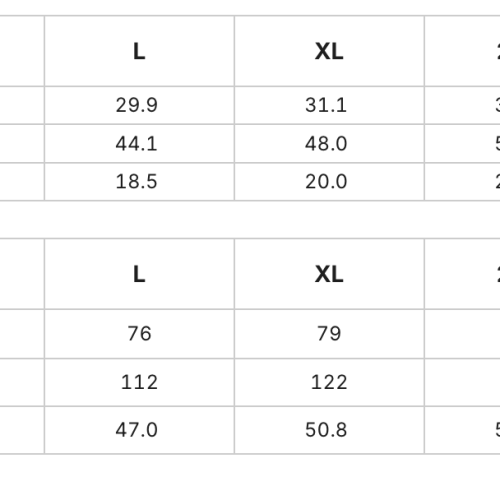Click the L header in top table
Screen dimensions: 500x500
pyautogui.click(x=139, y=51)
